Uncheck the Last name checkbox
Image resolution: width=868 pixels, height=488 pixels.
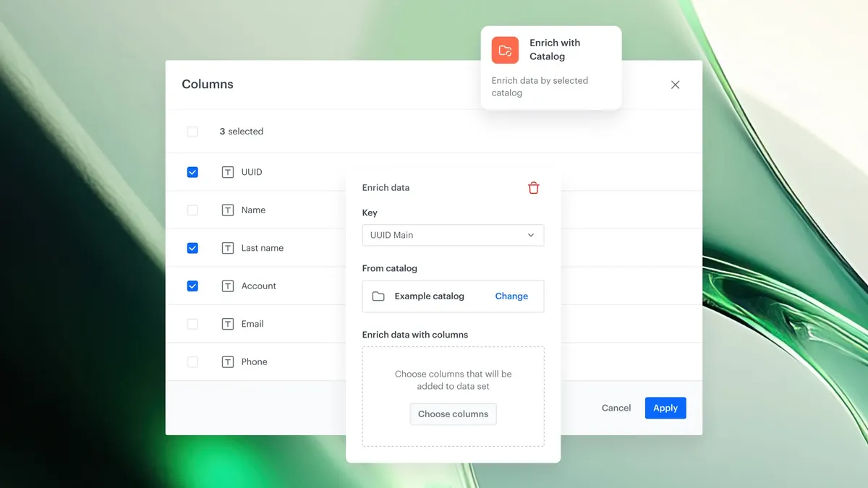tap(192, 247)
